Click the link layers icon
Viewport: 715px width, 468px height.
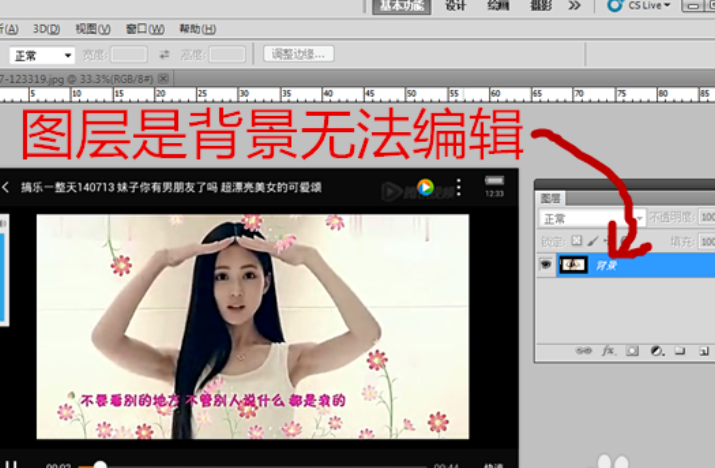tap(584, 351)
